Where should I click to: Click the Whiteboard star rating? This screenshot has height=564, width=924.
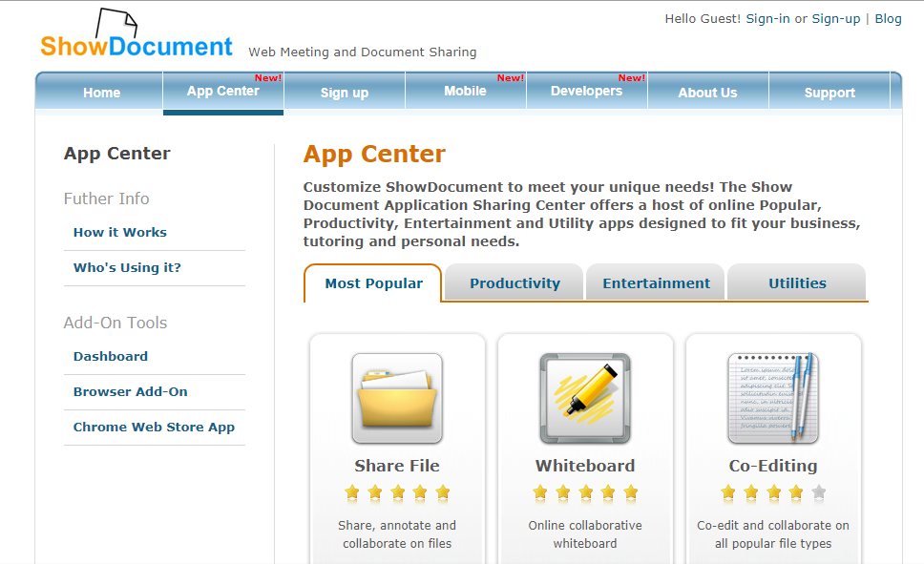[x=584, y=493]
